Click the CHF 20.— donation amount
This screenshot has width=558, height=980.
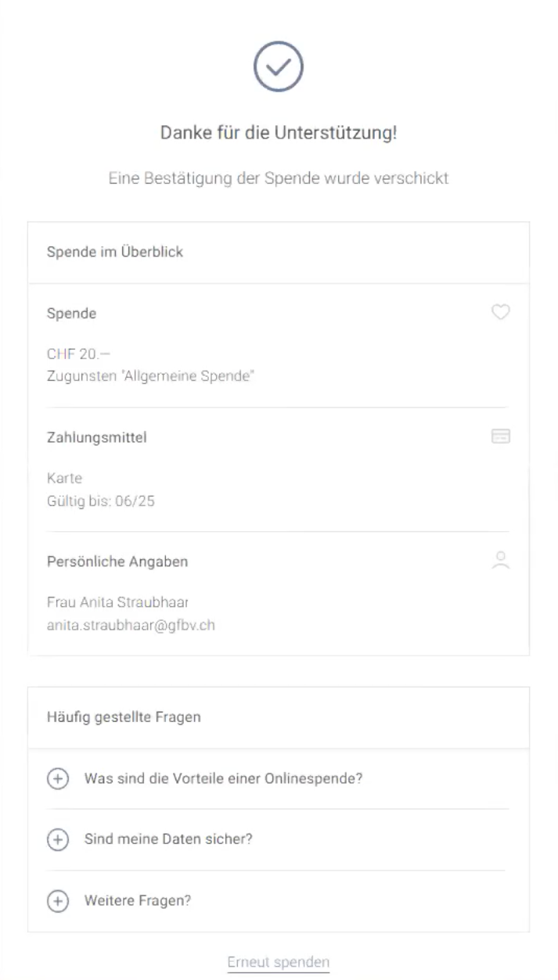tap(78, 354)
